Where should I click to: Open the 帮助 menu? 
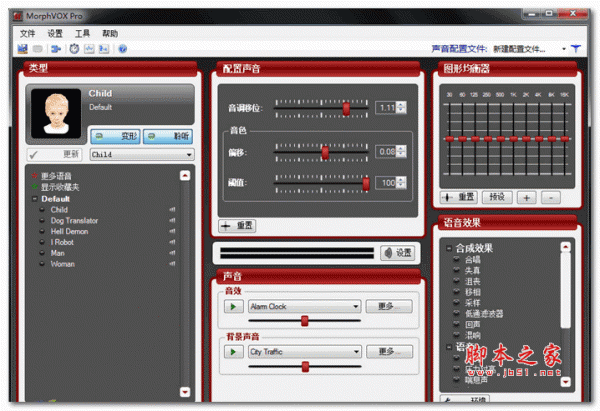[x=110, y=34]
